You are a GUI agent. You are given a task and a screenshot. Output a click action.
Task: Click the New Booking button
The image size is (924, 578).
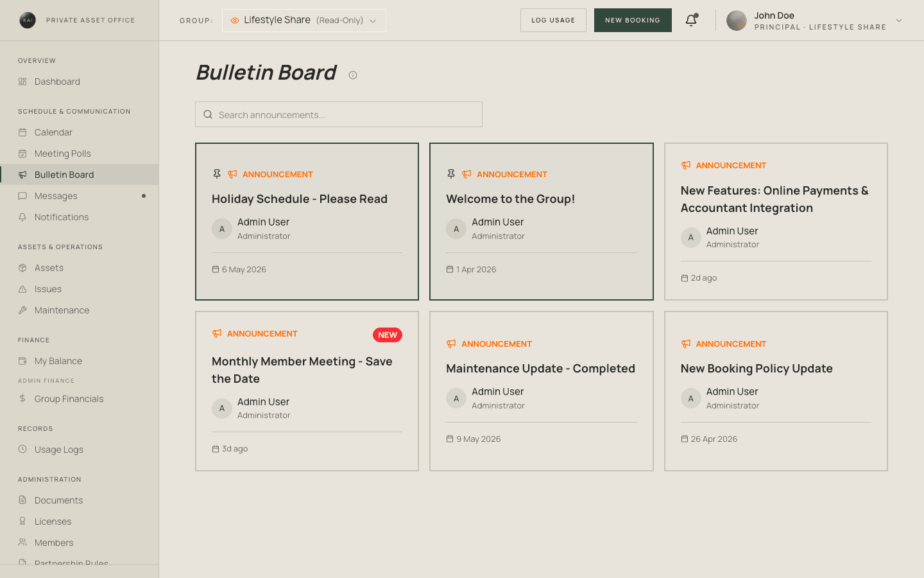(x=633, y=20)
